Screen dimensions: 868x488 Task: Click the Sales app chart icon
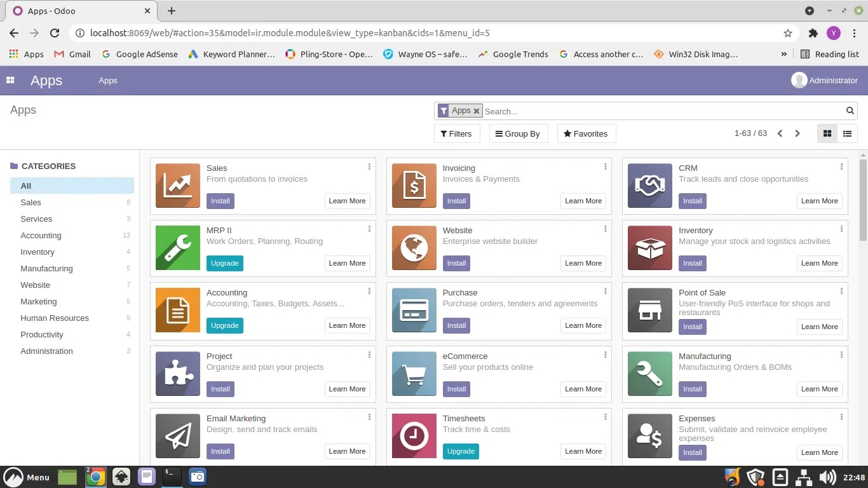pos(178,186)
